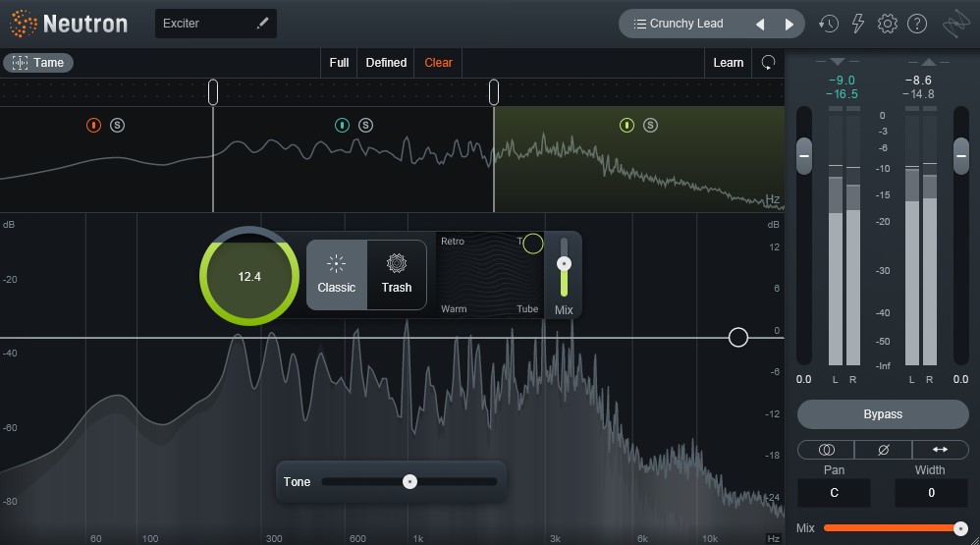Click the iZotope logo at the right of the top bar
This screenshot has width=980, height=545.
pyautogui.click(x=955, y=25)
